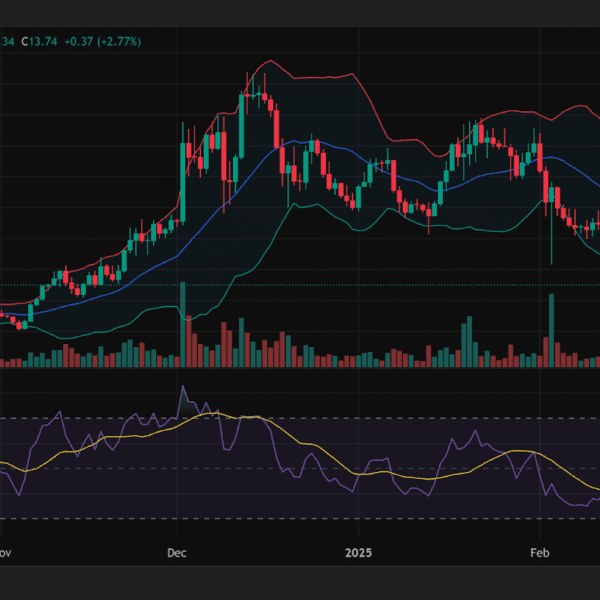Image resolution: width=600 pixels, height=600 pixels.
Task: Select the 2025 label on time axis
Action: pos(357,552)
